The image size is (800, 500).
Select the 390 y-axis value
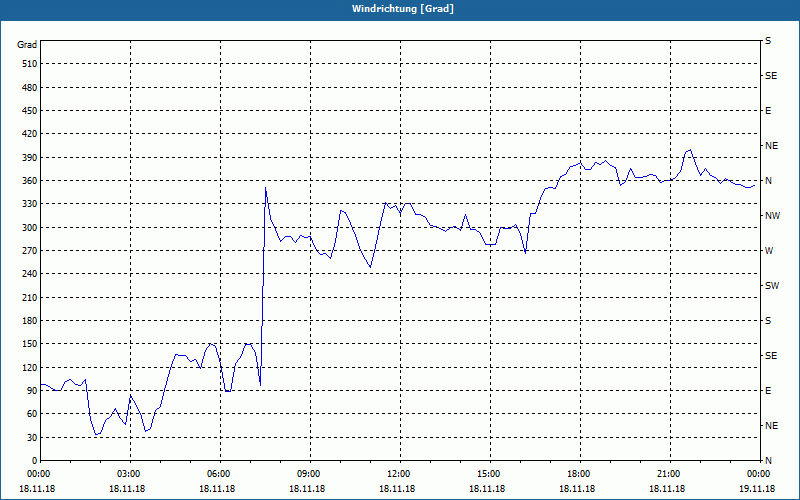[30, 158]
